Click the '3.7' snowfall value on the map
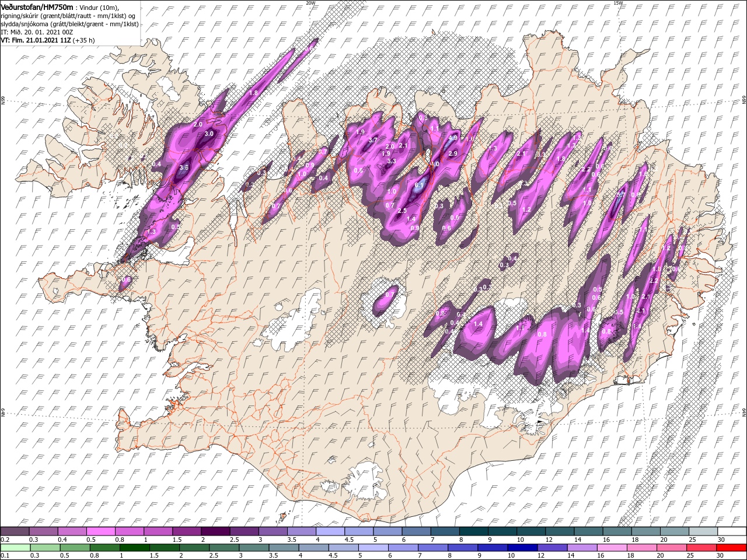The width and height of the screenshot is (747, 560). pyautogui.click(x=373, y=140)
